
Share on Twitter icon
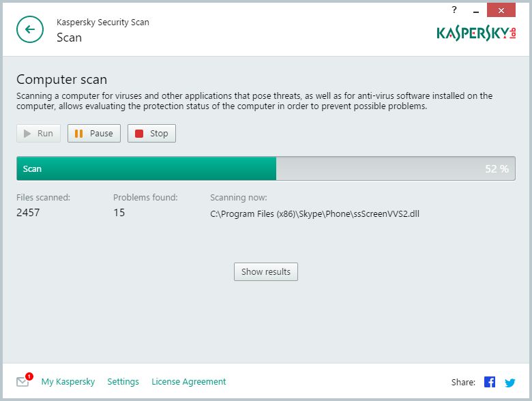pos(510,383)
